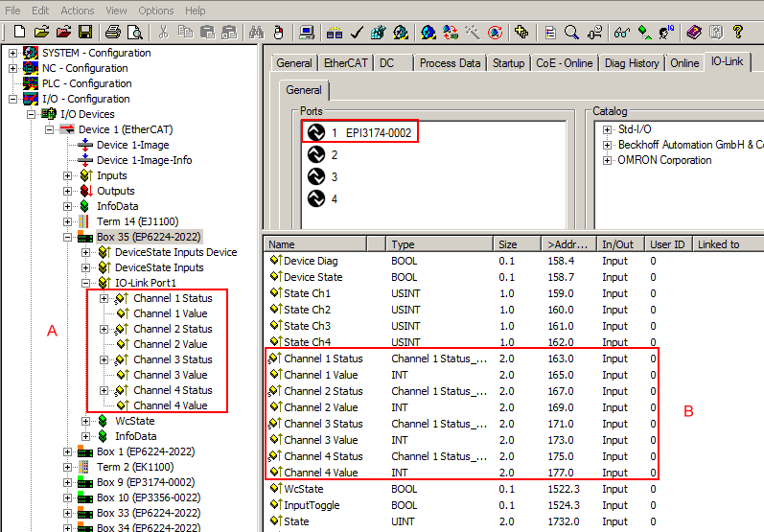Click the magnifying glass search icon

pos(571,33)
